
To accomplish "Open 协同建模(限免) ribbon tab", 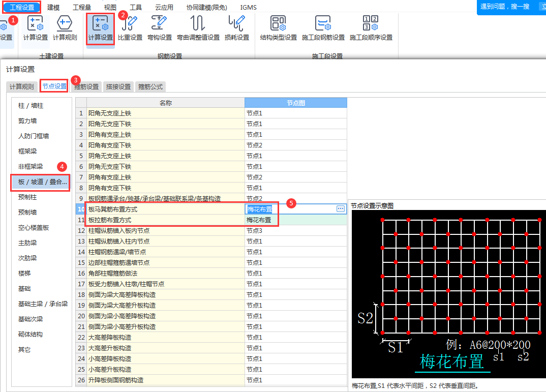I will coord(206,7).
